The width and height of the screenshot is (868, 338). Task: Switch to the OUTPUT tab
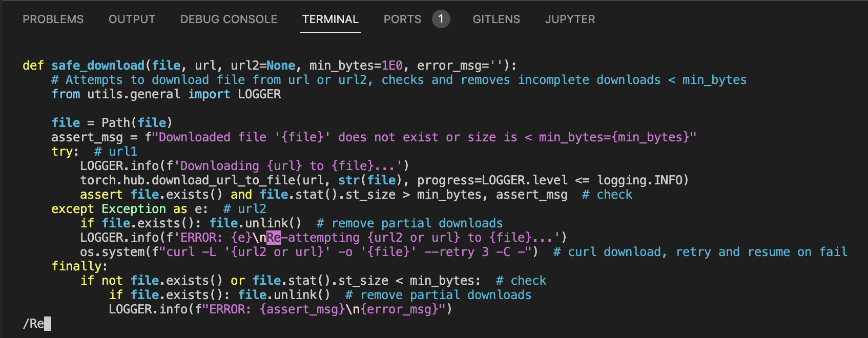(x=132, y=19)
